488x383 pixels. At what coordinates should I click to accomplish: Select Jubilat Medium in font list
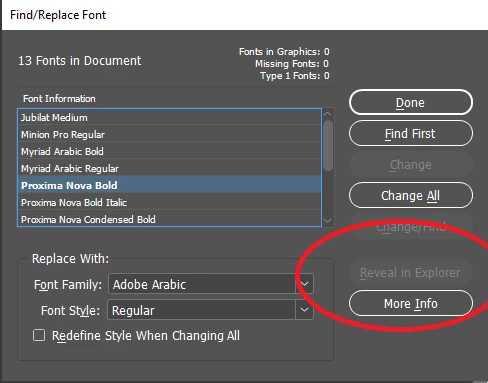[169, 117]
